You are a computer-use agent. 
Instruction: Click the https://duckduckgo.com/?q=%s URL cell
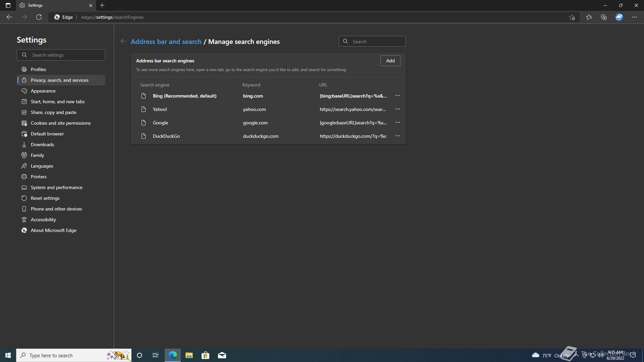coord(353,136)
